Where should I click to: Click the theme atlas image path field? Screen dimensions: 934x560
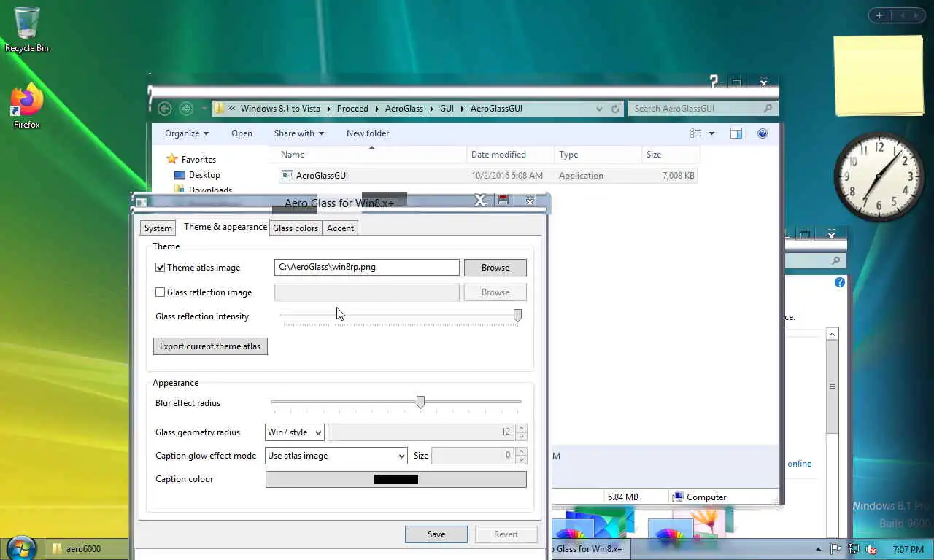coord(367,268)
